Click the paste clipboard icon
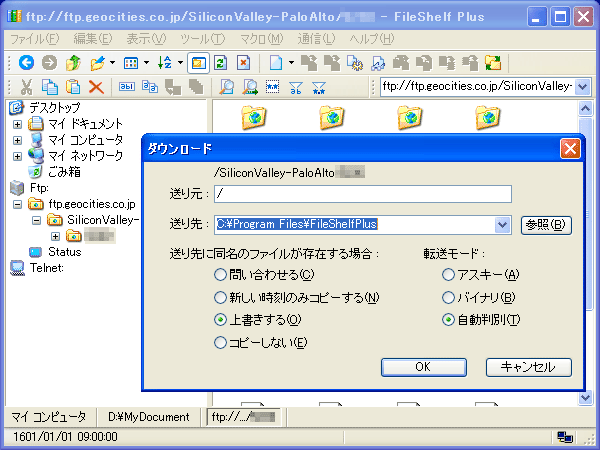The width and height of the screenshot is (600, 450). pos(73,87)
